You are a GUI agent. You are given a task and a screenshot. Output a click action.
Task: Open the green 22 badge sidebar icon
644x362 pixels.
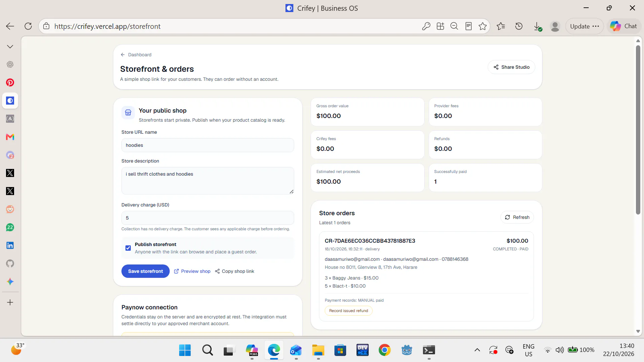(10, 227)
